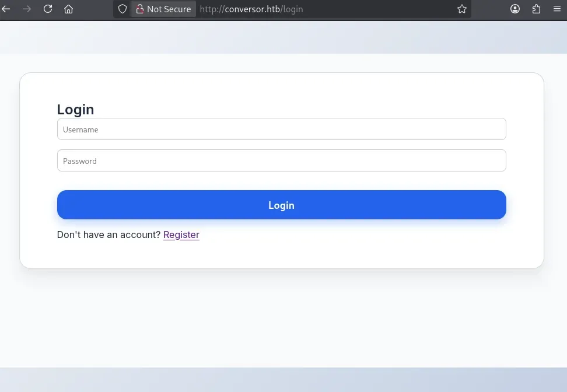Open the tracking protection shield icon
567x392 pixels.
[123, 9]
